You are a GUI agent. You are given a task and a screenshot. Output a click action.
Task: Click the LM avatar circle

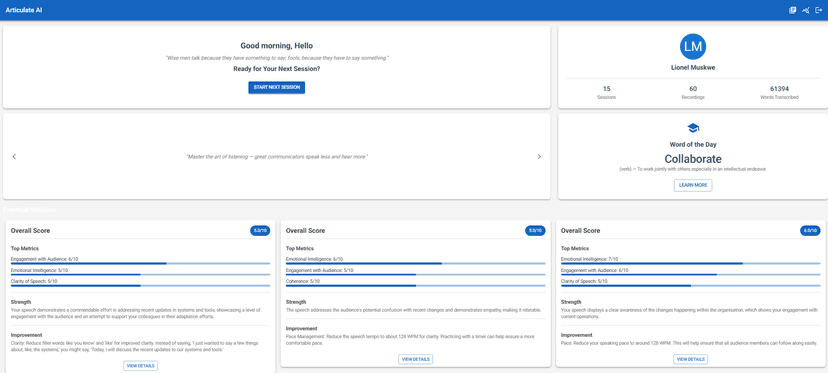(693, 46)
